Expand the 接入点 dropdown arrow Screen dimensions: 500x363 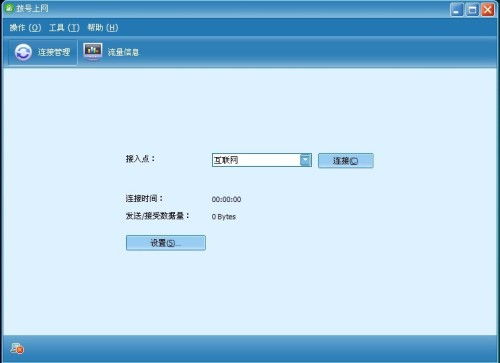pyautogui.click(x=305, y=160)
